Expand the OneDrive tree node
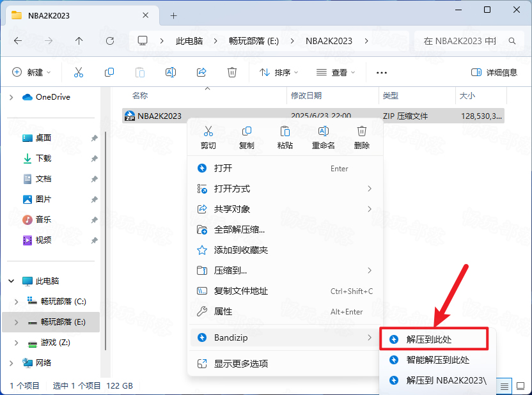 [12, 97]
